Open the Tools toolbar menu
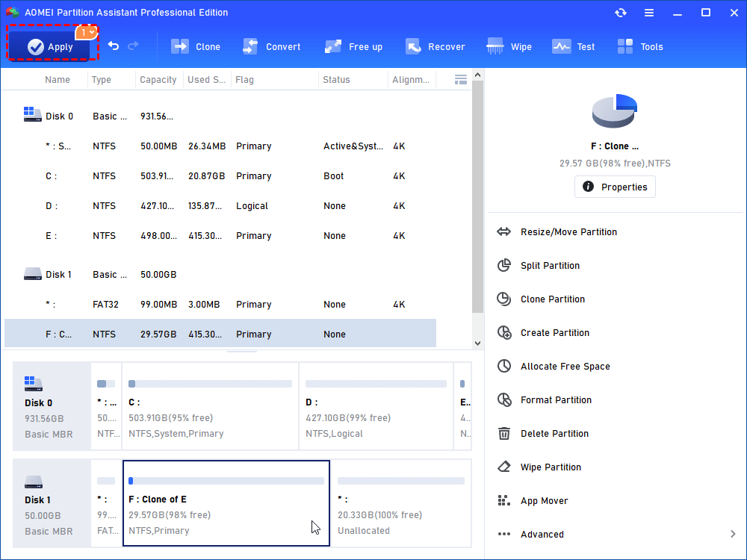 point(640,46)
